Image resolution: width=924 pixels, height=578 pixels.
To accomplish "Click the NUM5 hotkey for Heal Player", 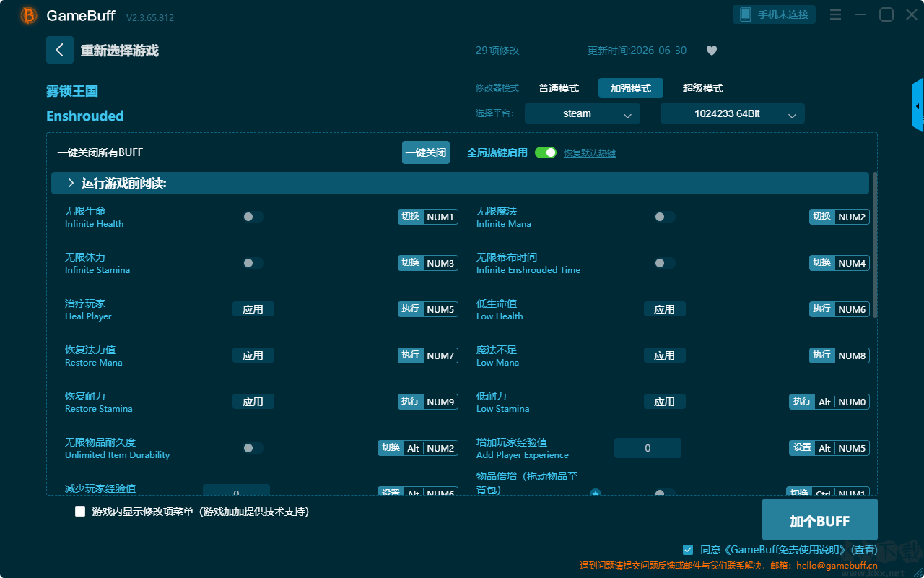I will [x=428, y=309].
